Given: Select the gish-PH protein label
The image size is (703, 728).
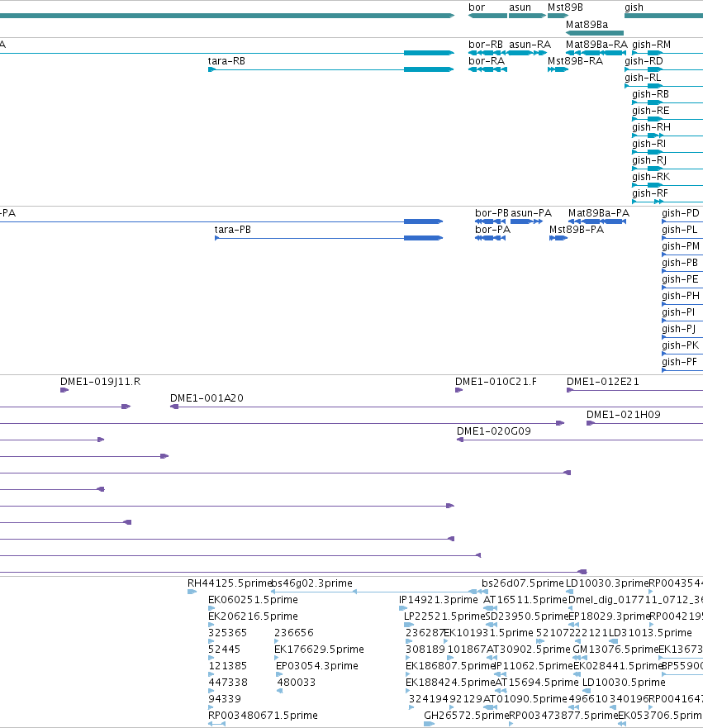Looking at the screenshot, I should coord(681,296).
